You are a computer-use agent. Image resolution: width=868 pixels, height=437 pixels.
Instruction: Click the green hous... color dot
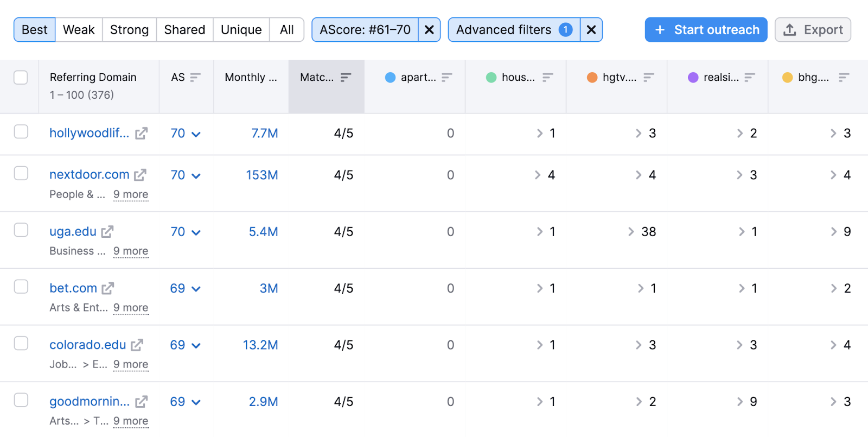click(491, 78)
